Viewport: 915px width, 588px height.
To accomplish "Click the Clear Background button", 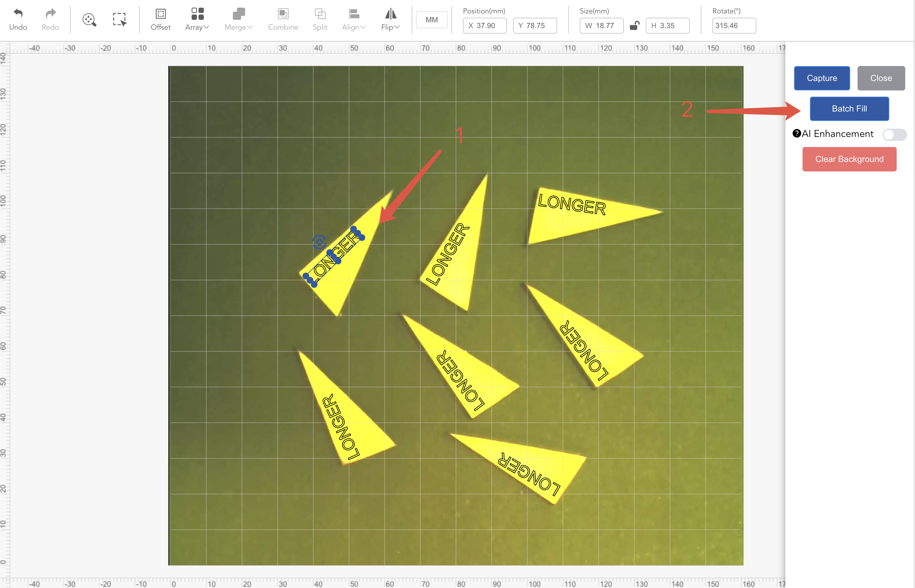I will pos(849,159).
